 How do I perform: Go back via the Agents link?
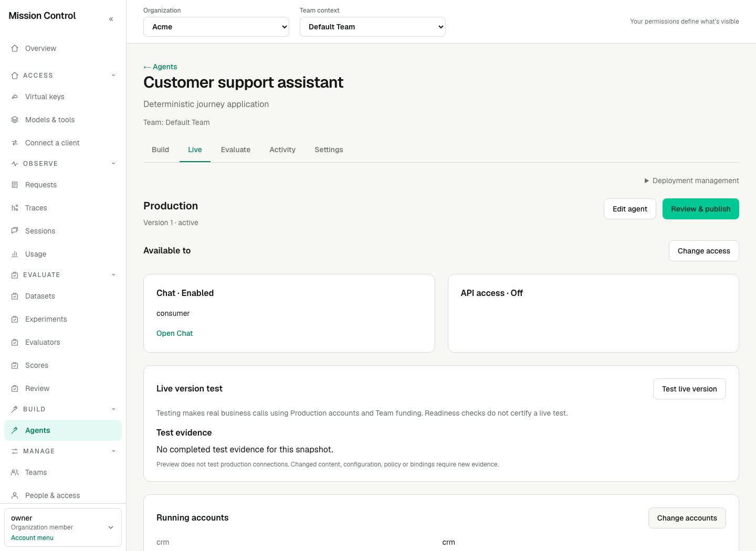coord(160,67)
